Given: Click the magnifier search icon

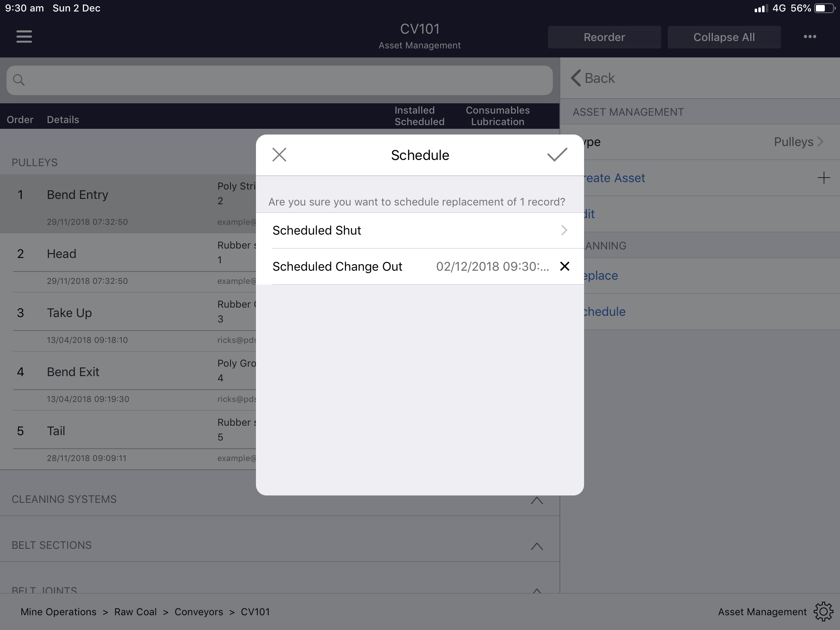Looking at the screenshot, I should click(x=19, y=80).
